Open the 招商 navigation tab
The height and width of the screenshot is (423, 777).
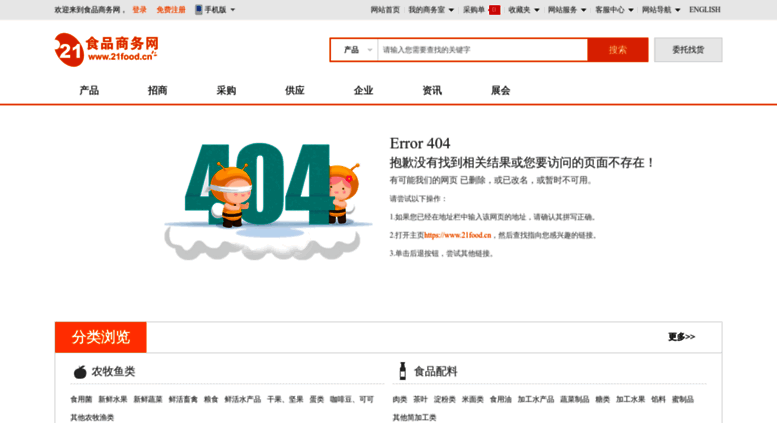tap(158, 90)
